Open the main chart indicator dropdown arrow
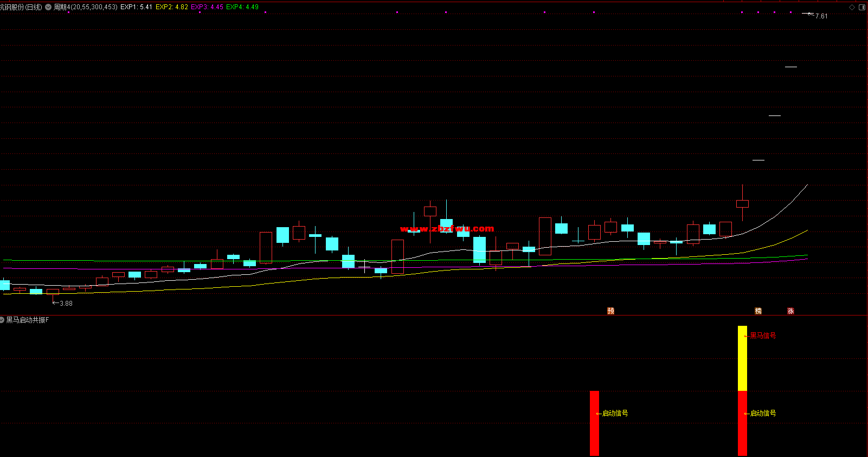 click(48, 7)
